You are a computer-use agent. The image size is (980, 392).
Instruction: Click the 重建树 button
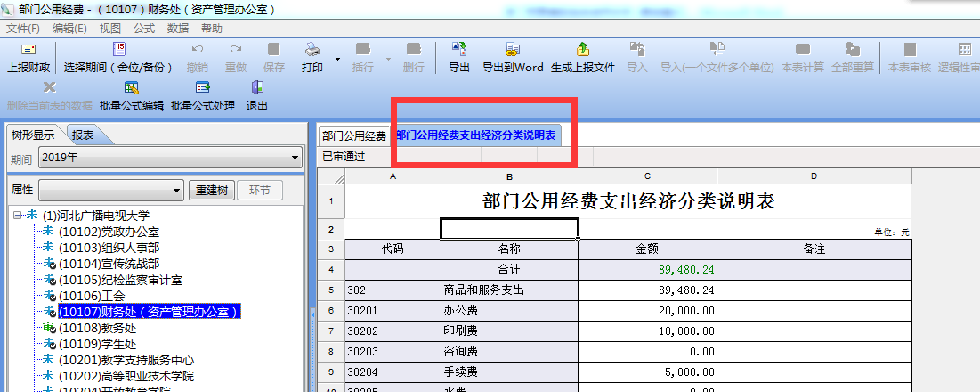tap(212, 191)
